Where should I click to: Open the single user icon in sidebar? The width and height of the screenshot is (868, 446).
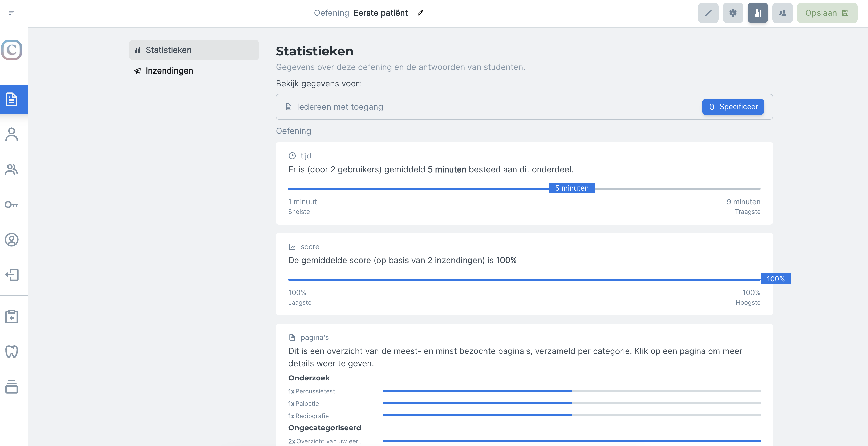click(x=11, y=134)
